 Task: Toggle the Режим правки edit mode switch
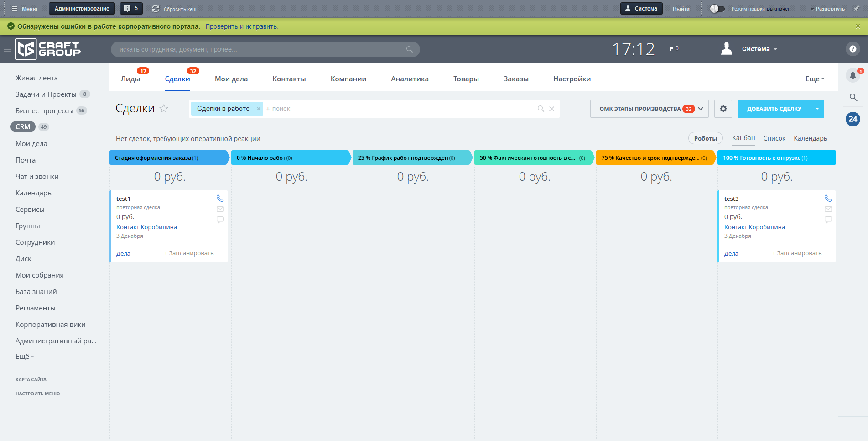tap(717, 9)
